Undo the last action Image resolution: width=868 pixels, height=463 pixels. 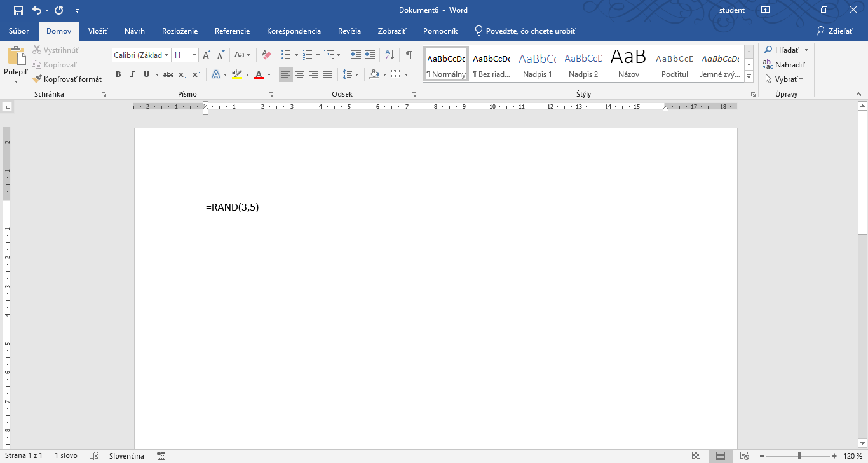click(36, 10)
